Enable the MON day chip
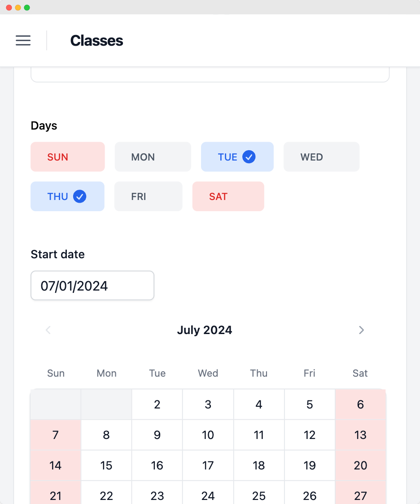The image size is (420, 504). (153, 157)
